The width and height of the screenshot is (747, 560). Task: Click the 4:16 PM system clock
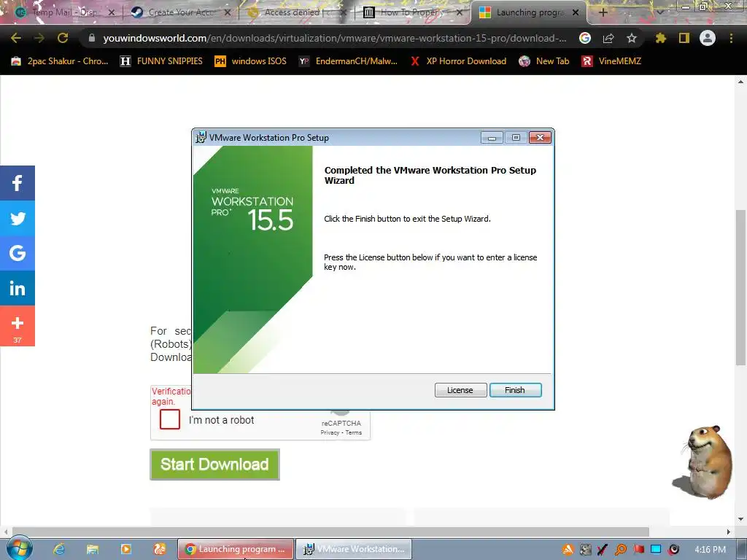pos(710,550)
